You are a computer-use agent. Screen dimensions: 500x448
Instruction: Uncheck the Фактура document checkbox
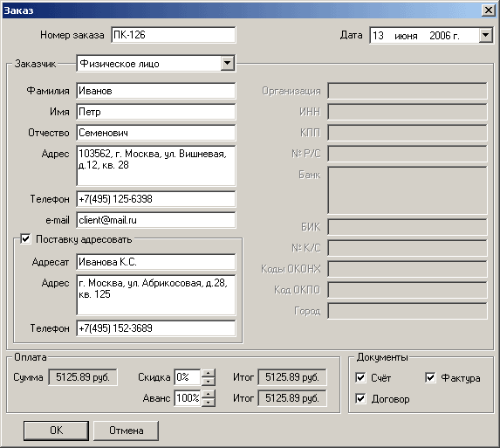point(430,378)
